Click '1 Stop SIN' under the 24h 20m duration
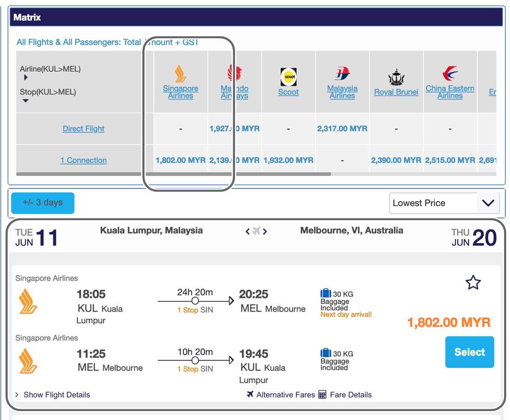 [x=195, y=310]
